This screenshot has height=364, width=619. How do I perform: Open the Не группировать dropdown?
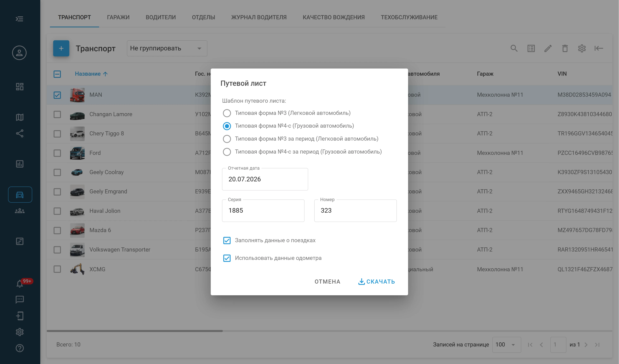(x=167, y=48)
